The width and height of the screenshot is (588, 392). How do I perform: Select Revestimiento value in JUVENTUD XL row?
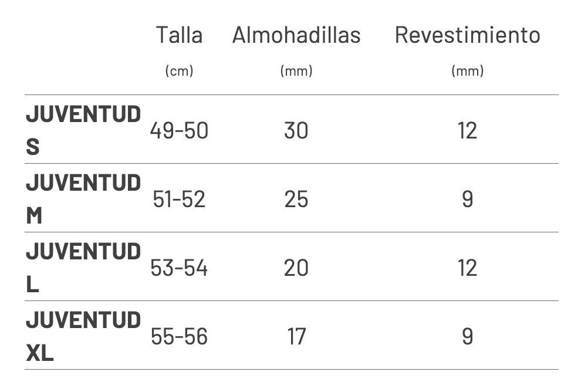click(x=467, y=337)
